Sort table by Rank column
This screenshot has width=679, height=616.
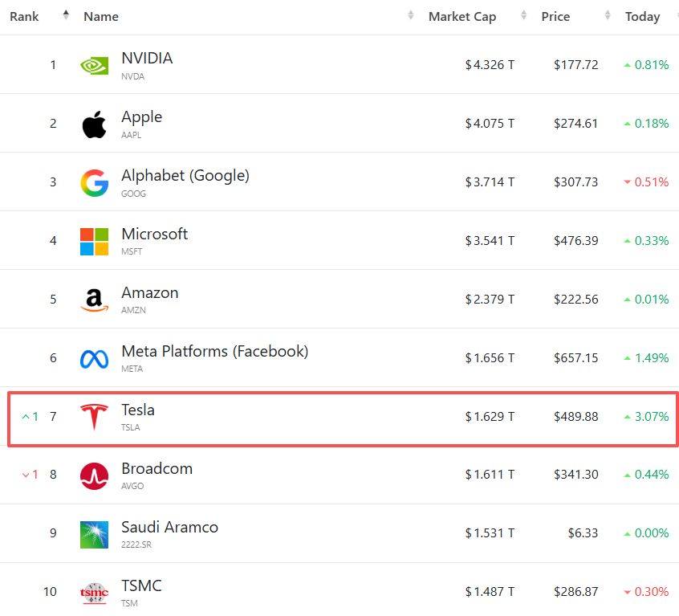coord(24,16)
